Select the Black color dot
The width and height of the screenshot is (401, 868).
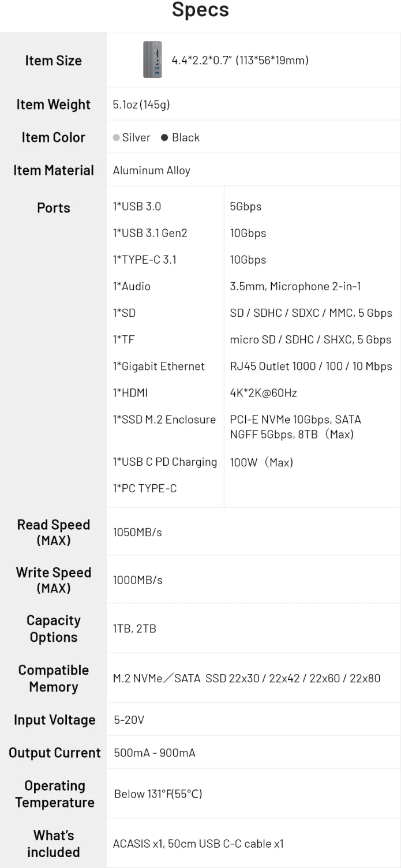pos(164,137)
